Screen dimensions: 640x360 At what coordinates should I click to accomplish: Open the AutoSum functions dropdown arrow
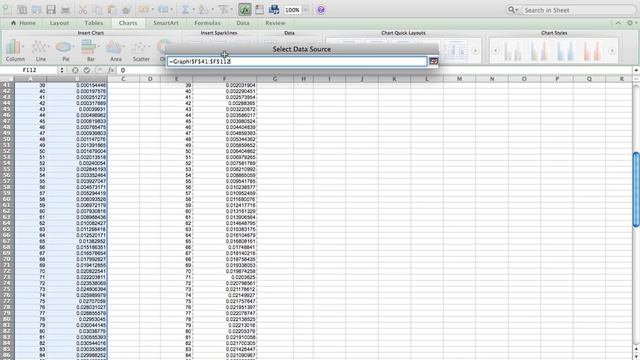pyautogui.click(x=193, y=10)
